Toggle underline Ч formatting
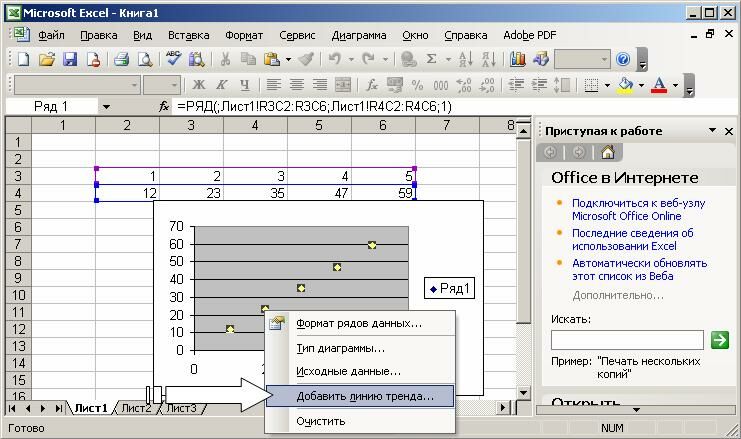 point(244,85)
